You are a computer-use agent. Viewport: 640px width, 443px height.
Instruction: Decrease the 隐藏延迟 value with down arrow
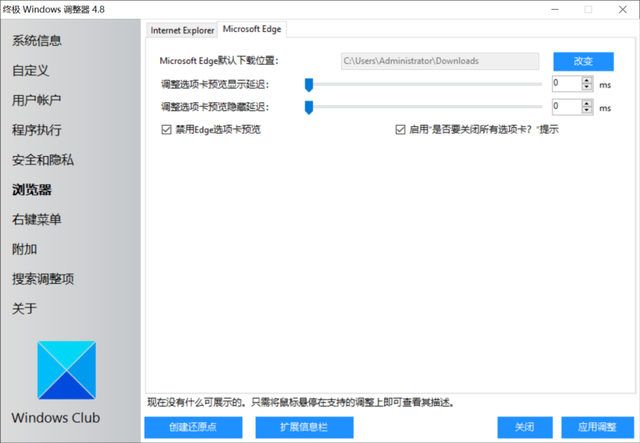pyautogui.click(x=587, y=110)
